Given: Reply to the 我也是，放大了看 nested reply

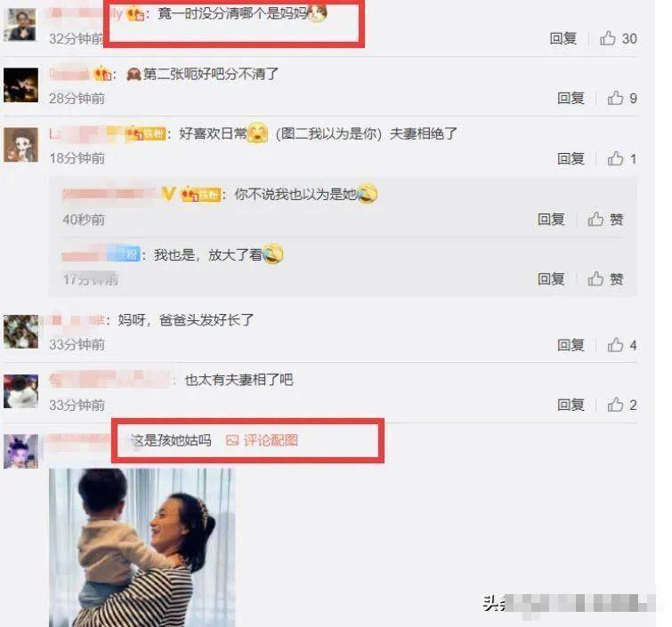Looking at the screenshot, I should (x=551, y=279).
